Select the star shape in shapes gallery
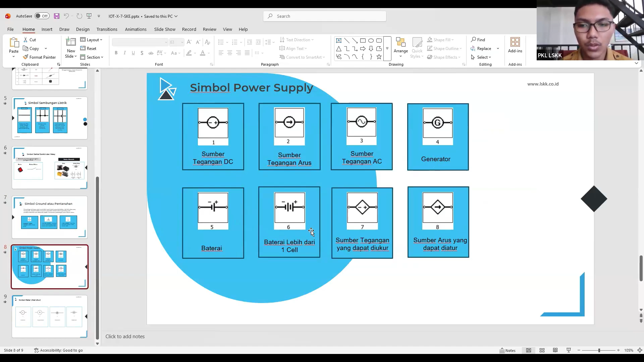Screen dimensions: 644x362 click(x=379, y=57)
